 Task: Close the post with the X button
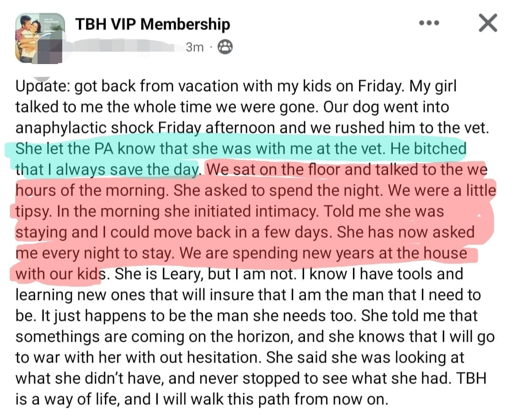point(488,23)
